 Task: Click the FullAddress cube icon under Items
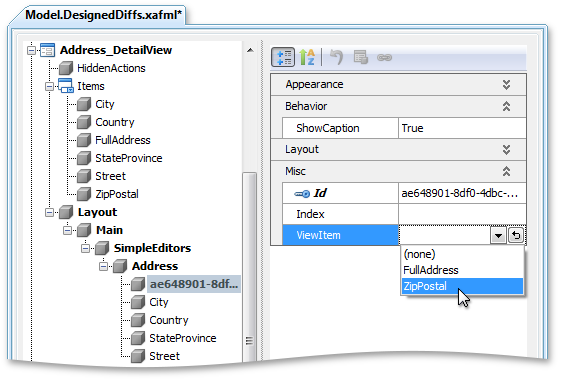click(84, 140)
